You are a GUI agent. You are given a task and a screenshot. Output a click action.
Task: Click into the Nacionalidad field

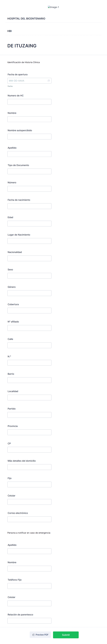(x=29, y=258)
